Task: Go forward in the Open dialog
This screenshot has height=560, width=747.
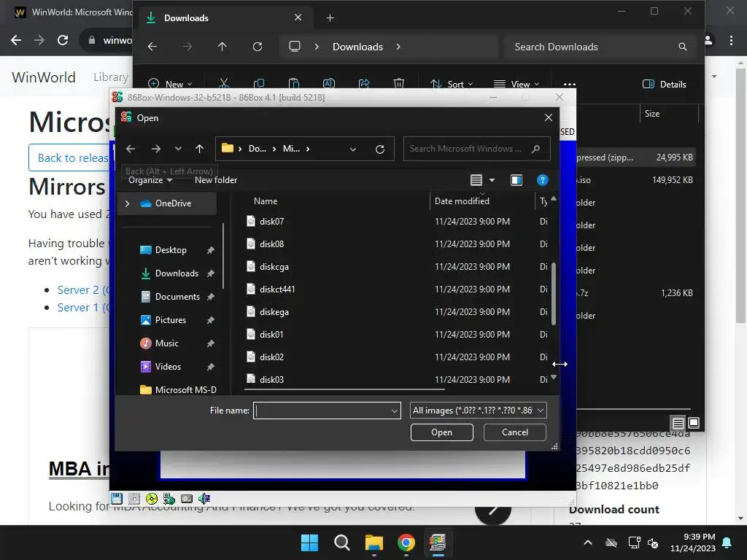Action: coord(156,149)
